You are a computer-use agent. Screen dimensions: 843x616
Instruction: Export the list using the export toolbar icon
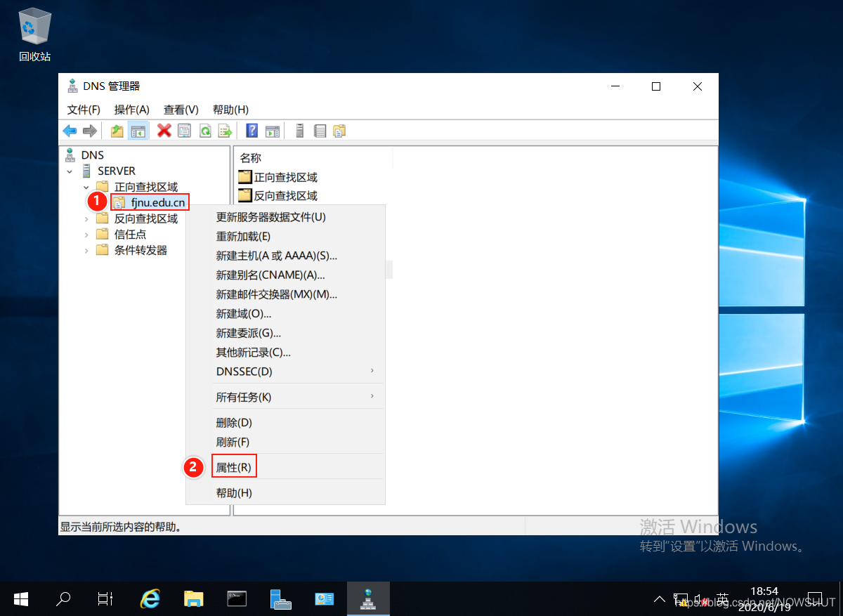tap(224, 131)
